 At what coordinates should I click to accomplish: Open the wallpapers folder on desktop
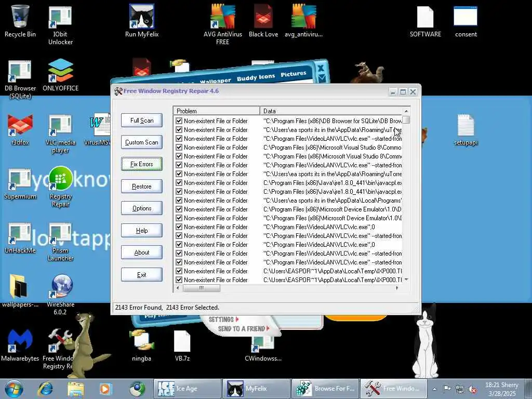pos(20,291)
